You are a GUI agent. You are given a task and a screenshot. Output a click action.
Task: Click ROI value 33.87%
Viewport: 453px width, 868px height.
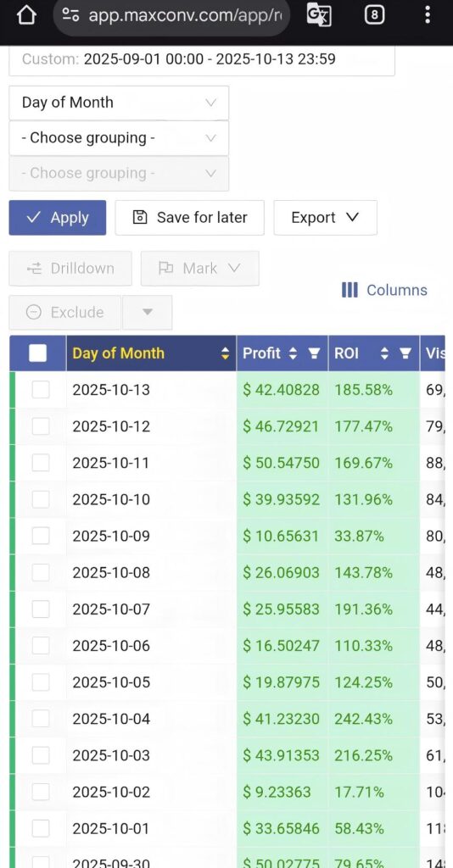click(360, 537)
